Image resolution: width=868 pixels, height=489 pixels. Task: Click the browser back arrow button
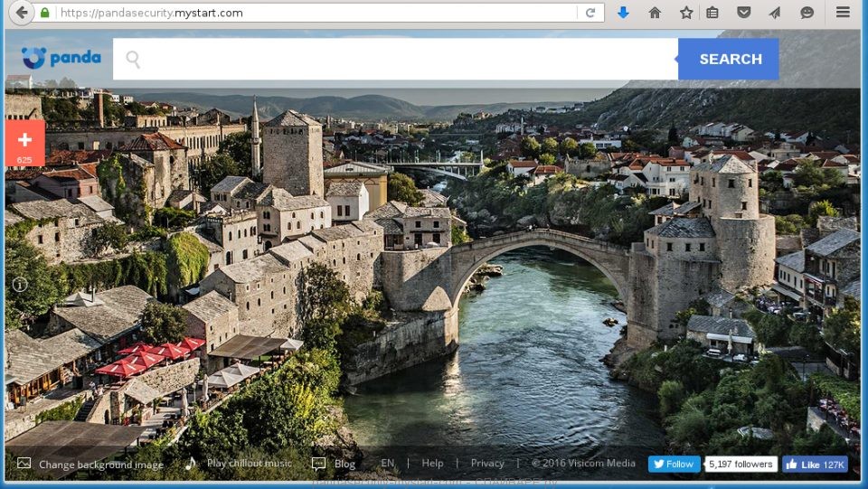20,13
